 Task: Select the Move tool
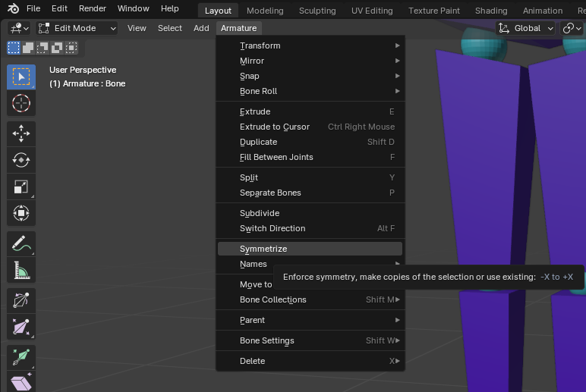tap(21, 133)
